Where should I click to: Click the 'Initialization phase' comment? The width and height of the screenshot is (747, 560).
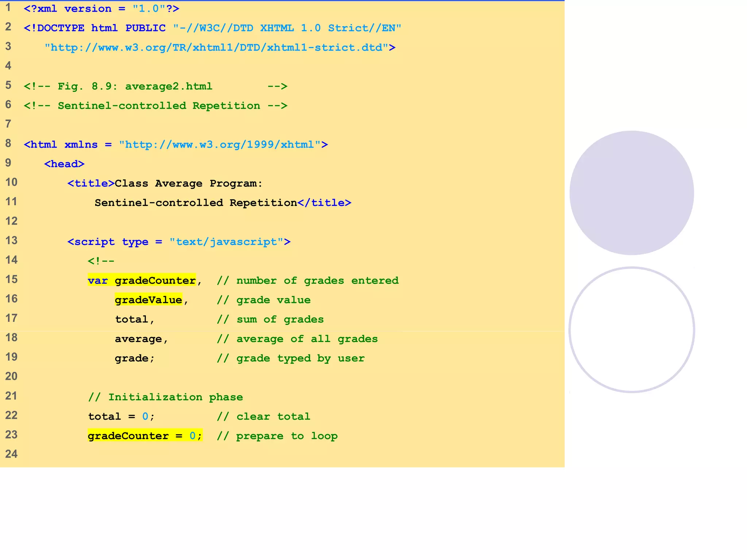pyautogui.click(x=165, y=397)
